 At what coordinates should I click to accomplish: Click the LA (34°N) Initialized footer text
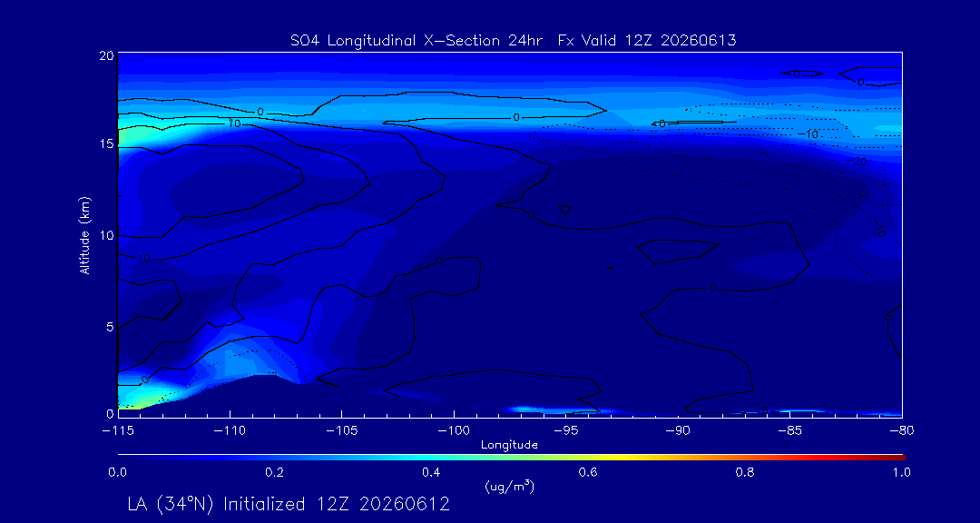289,504
